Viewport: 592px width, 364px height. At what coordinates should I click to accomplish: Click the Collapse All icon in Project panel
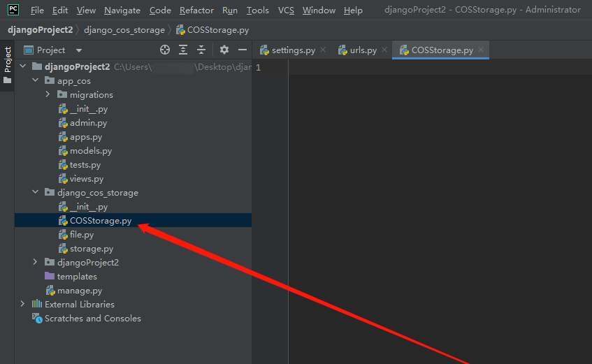tap(201, 50)
